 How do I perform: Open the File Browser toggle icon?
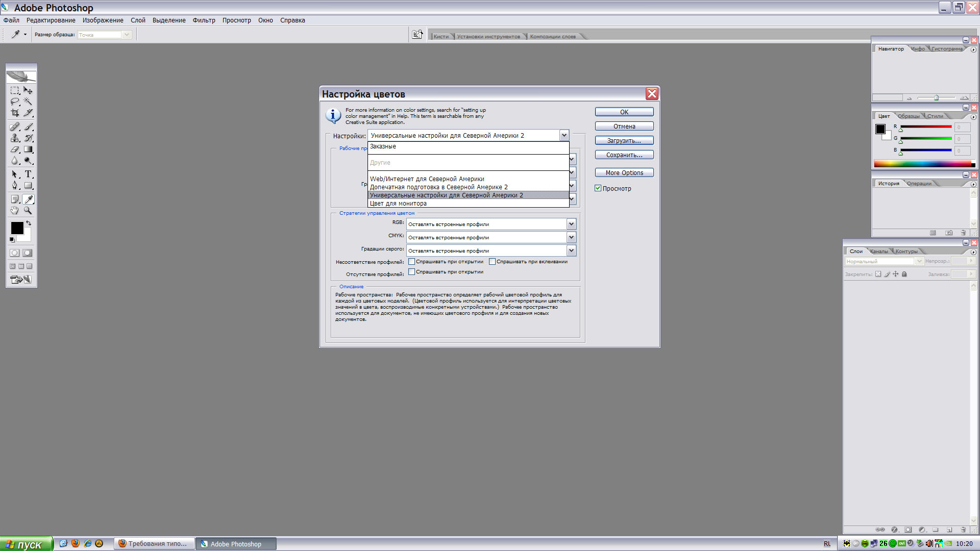[x=418, y=34]
